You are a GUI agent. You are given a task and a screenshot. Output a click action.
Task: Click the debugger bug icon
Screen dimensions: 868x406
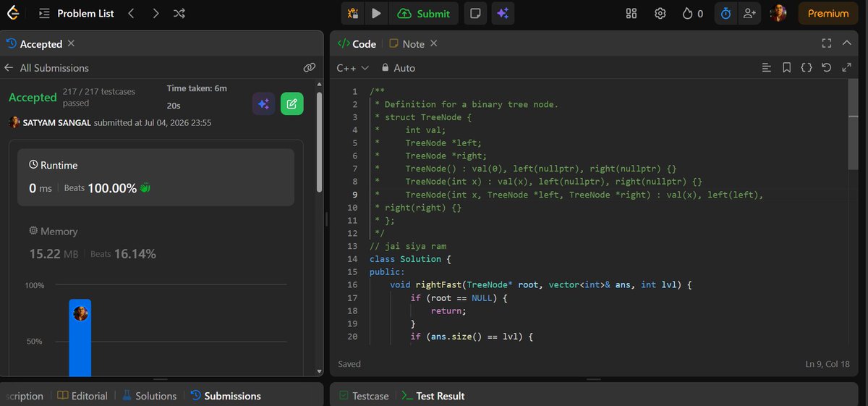click(353, 13)
